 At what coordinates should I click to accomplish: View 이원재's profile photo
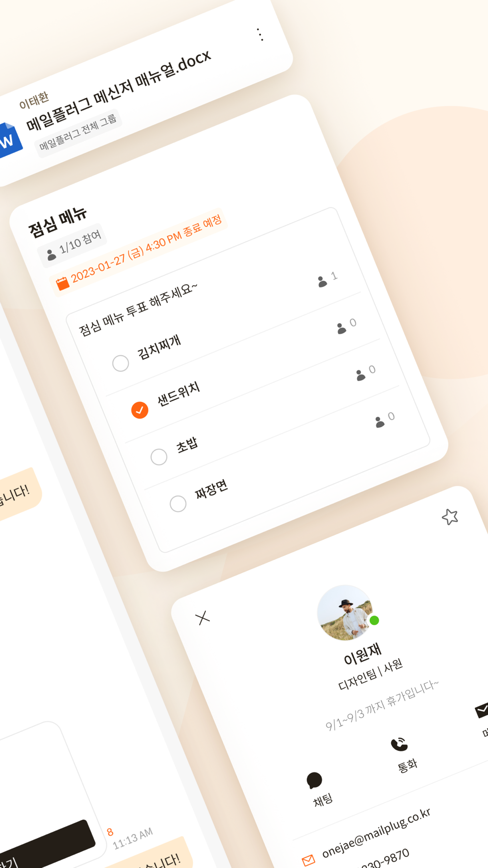tap(345, 612)
